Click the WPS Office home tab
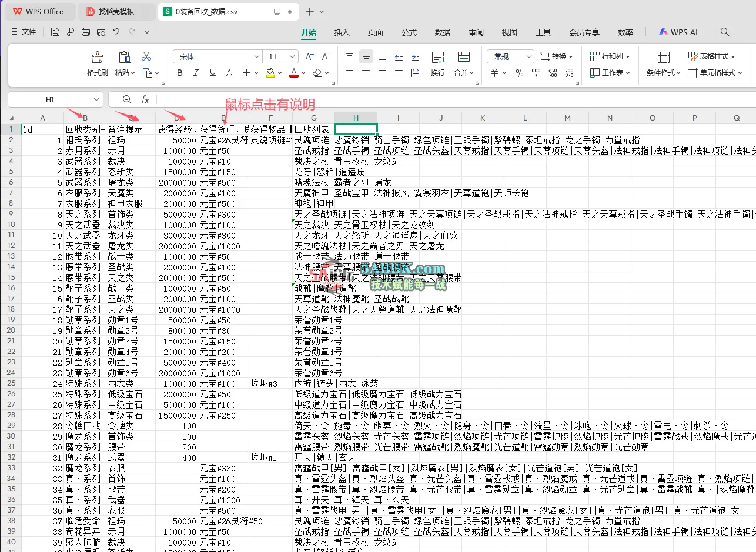The image size is (756, 552). (x=39, y=11)
